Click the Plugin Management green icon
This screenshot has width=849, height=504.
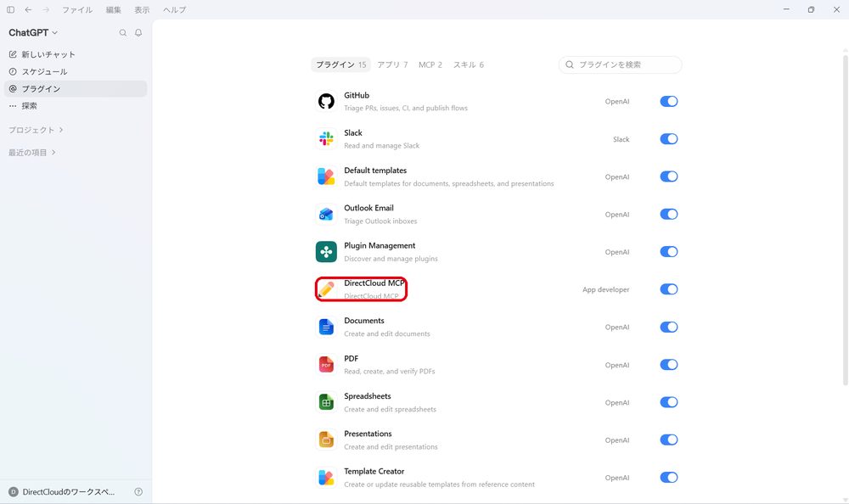326,252
